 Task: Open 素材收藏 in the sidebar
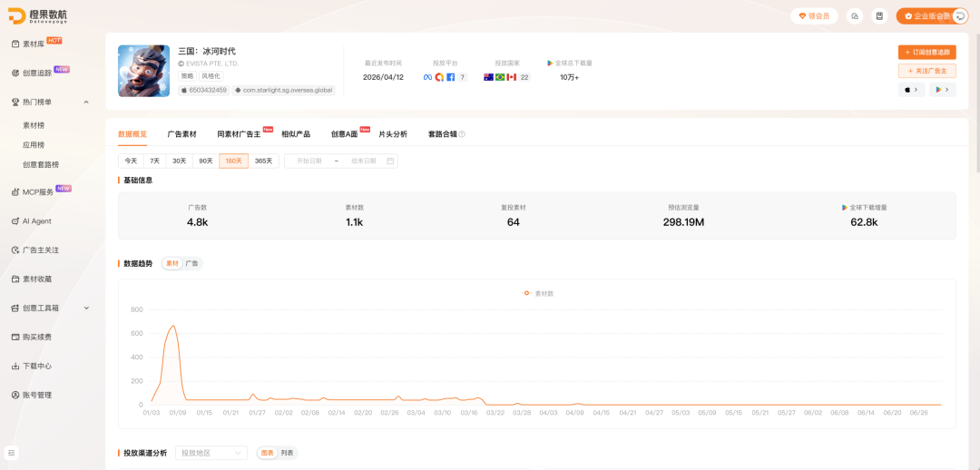coord(37,279)
